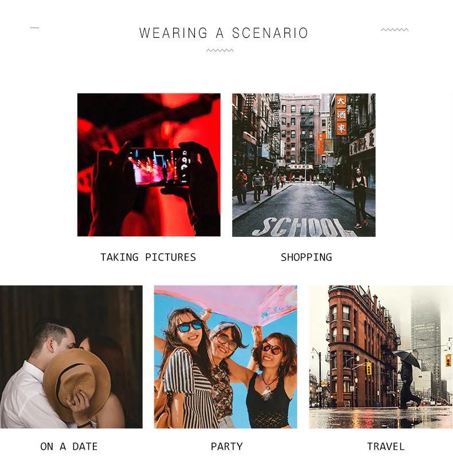This screenshot has height=476, width=453.
Task: Click the zigzag divider under the heading
Action: coord(220,50)
